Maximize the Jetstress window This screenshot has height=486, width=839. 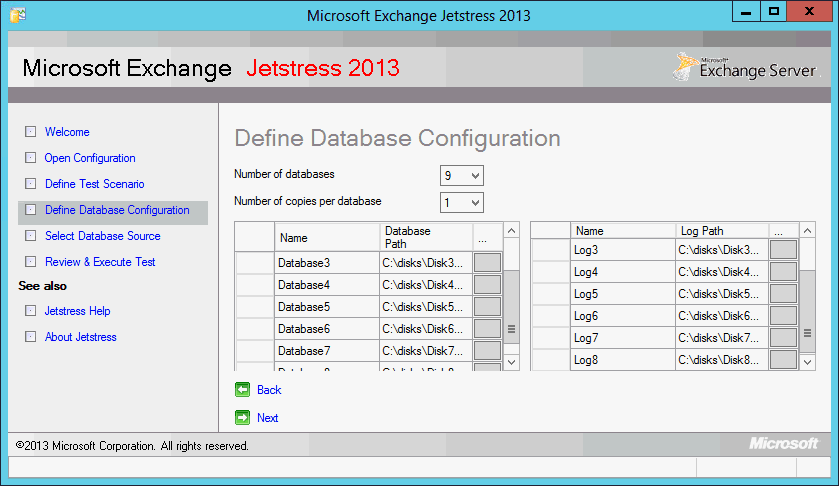774,11
